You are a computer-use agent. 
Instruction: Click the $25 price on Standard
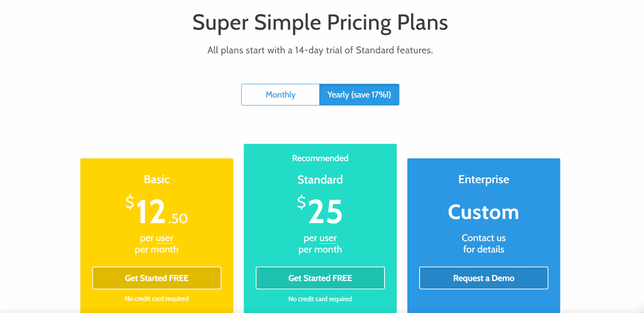click(x=320, y=211)
